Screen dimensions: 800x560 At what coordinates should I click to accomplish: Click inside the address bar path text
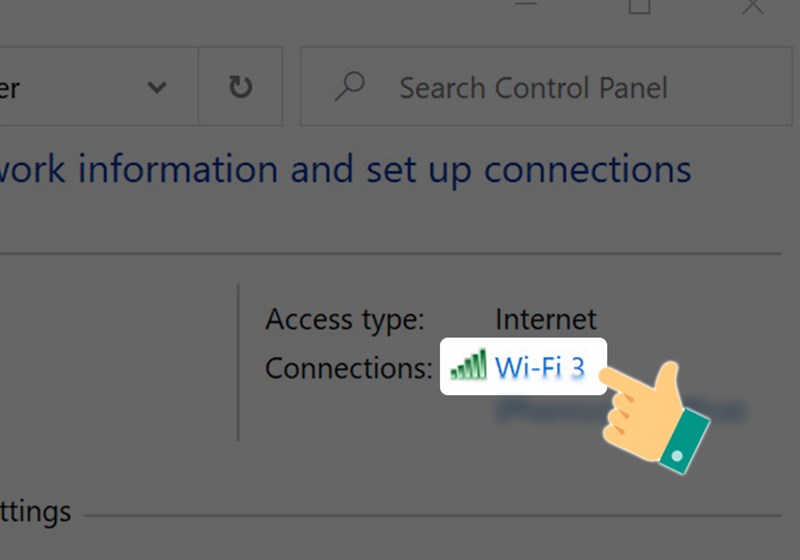tap(60, 87)
